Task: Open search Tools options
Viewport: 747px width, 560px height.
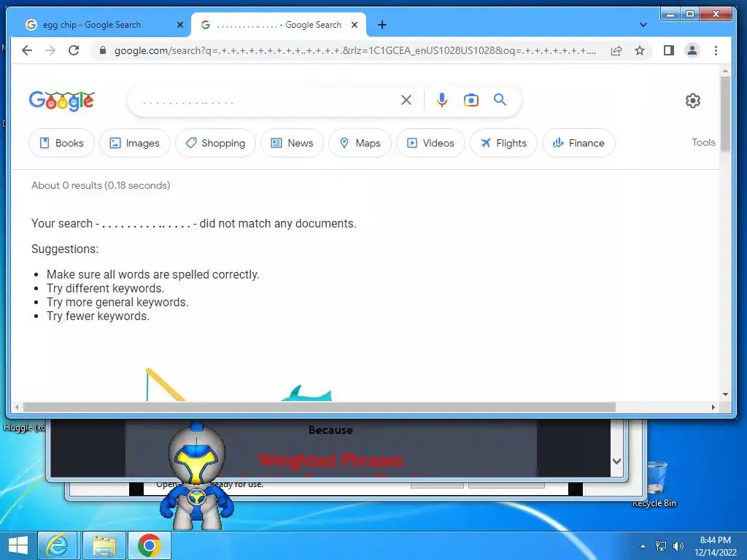Action: [703, 142]
